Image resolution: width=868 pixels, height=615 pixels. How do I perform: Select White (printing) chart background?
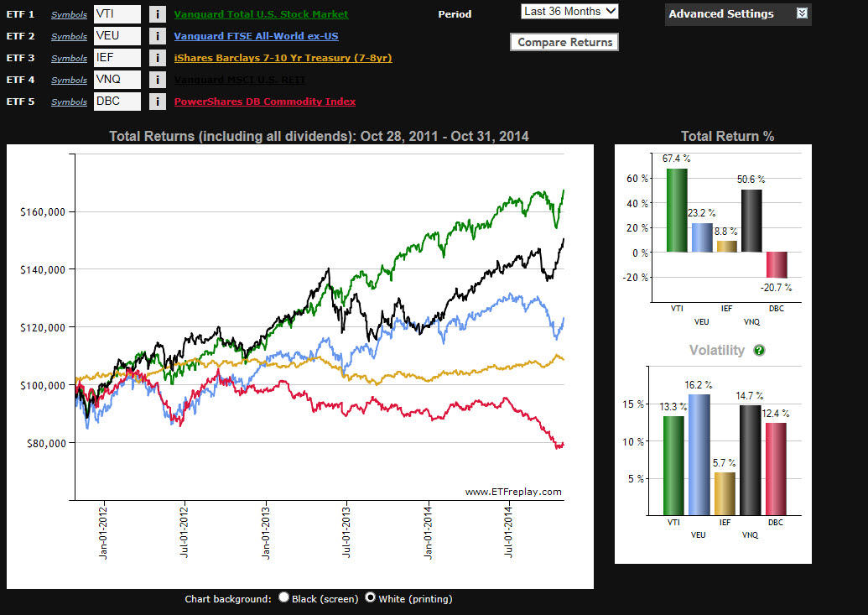point(370,597)
